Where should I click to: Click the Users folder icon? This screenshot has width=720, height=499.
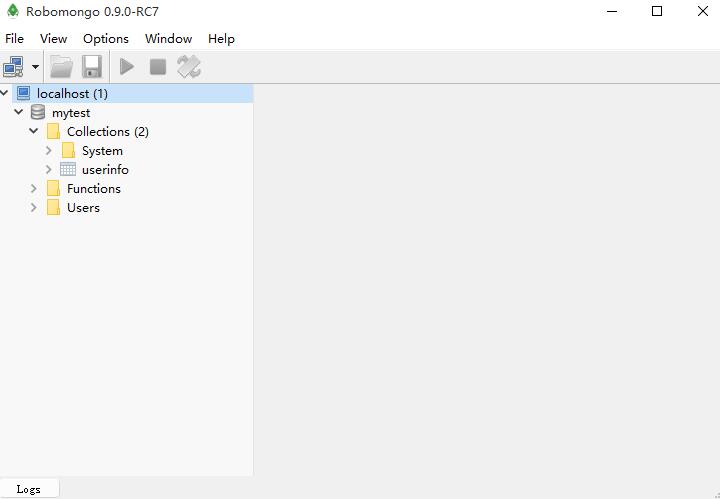coord(53,207)
